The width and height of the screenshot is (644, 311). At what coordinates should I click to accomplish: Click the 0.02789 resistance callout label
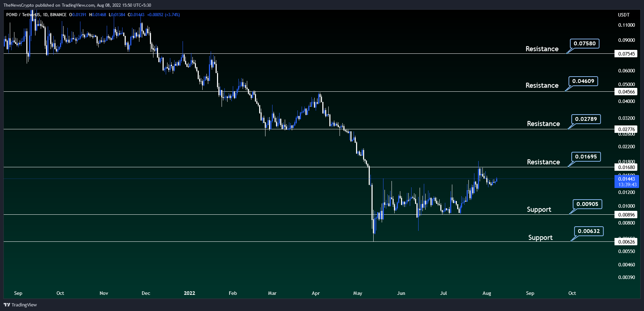click(586, 119)
